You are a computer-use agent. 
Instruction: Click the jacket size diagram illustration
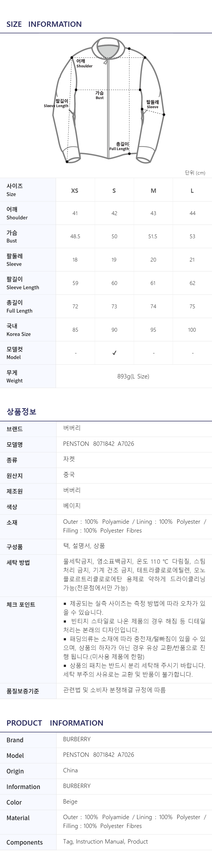[x=108, y=100]
